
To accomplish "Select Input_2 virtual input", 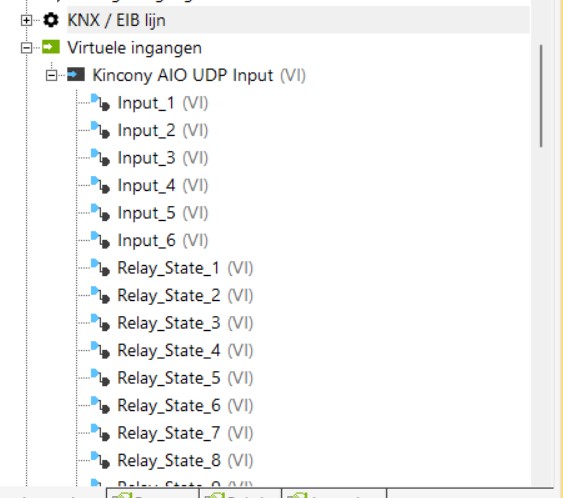I will click(x=163, y=130).
